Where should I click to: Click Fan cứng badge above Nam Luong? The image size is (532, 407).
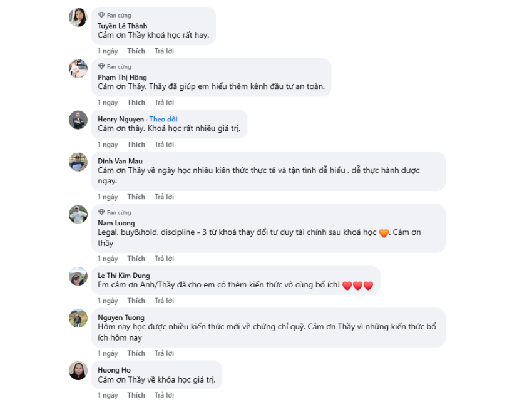(115, 212)
